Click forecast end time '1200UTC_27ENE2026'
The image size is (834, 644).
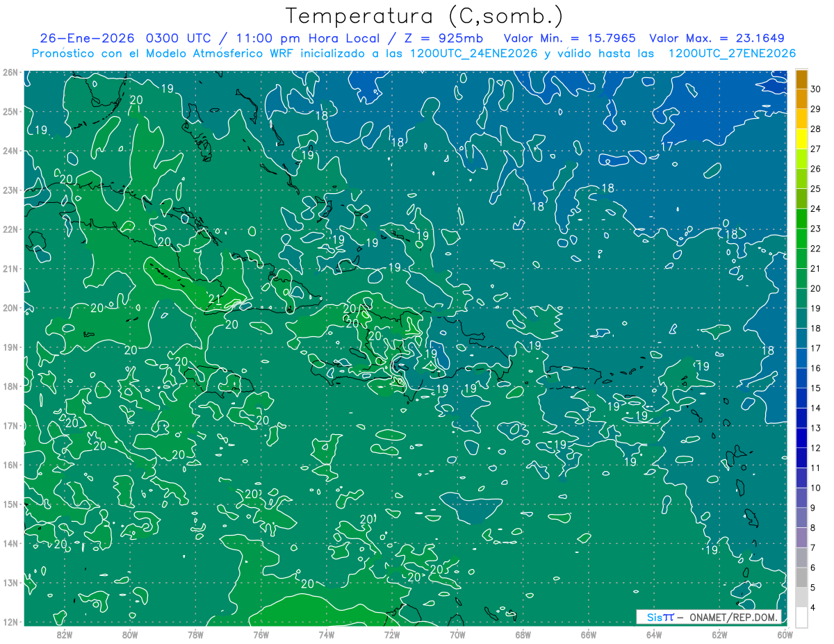click(732, 53)
